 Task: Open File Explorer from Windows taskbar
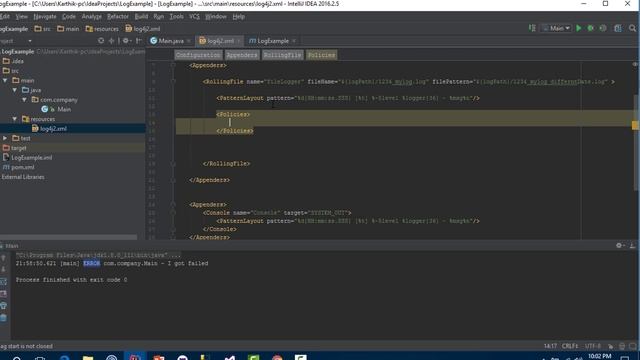[x=88, y=358]
